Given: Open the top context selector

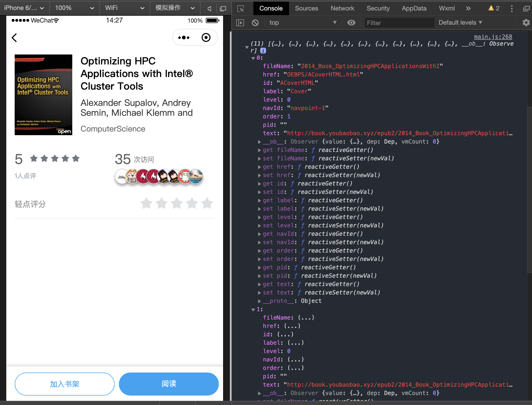Looking at the screenshot, I should [303, 23].
